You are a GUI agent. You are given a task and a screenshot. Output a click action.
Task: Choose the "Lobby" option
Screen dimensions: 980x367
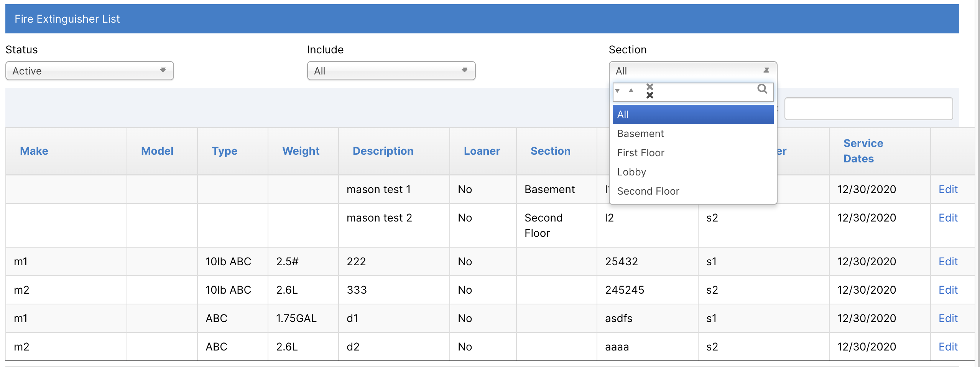[631, 172]
